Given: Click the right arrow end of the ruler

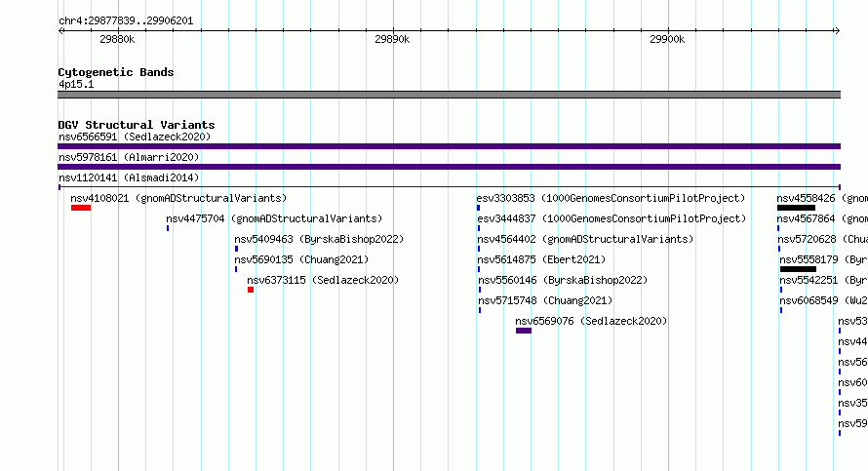Looking at the screenshot, I should coord(837,31).
